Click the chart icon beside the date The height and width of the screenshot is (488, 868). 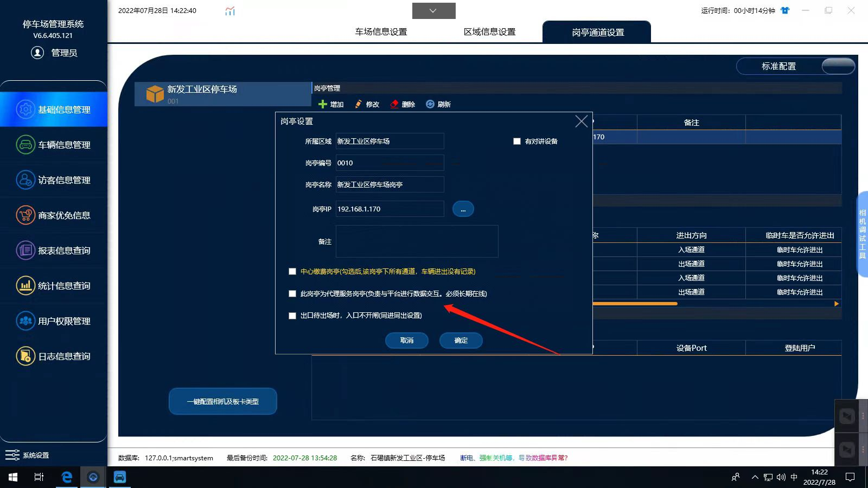230,11
